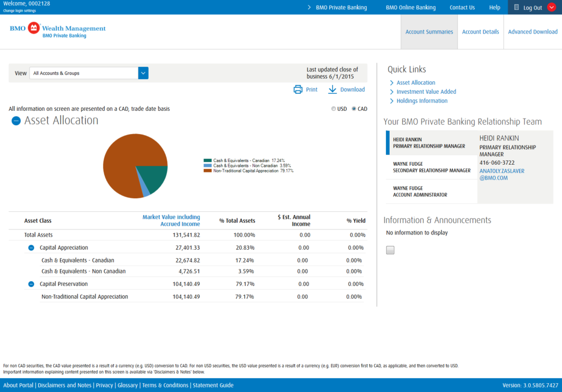The image size is (562, 392).
Task: Click the % Total Assets column header
Action: pos(237,221)
